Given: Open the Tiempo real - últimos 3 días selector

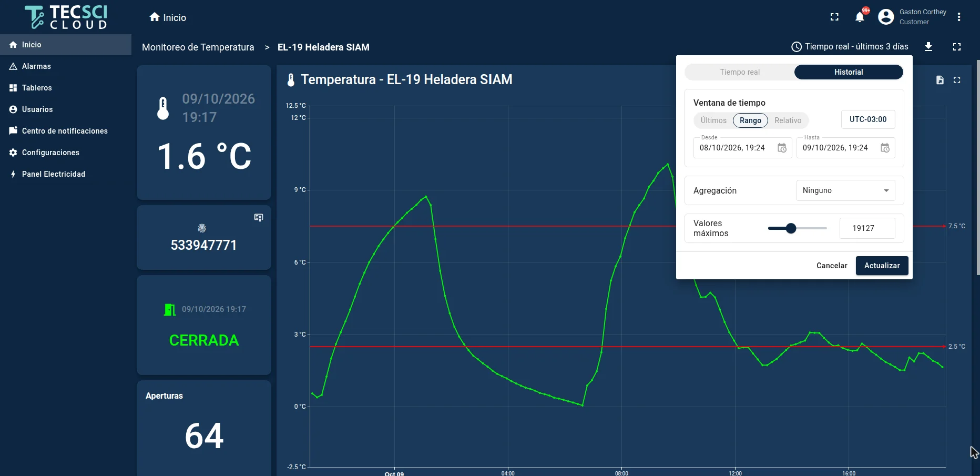Looking at the screenshot, I should (x=850, y=47).
